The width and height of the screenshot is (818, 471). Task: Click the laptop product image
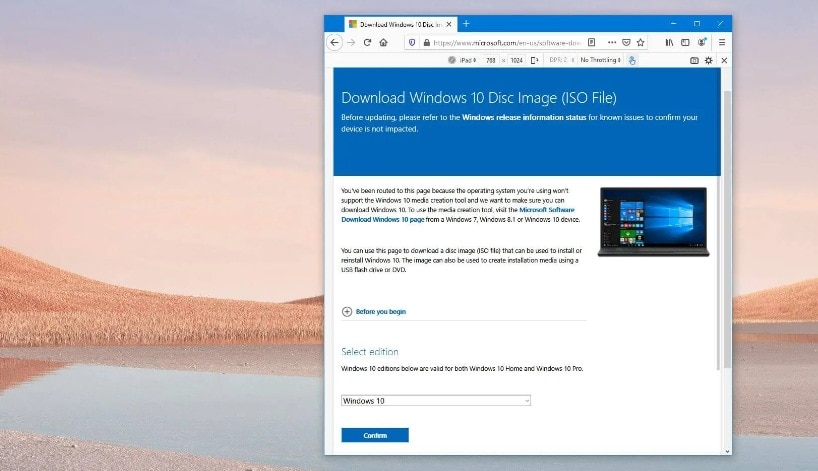[653, 222]
